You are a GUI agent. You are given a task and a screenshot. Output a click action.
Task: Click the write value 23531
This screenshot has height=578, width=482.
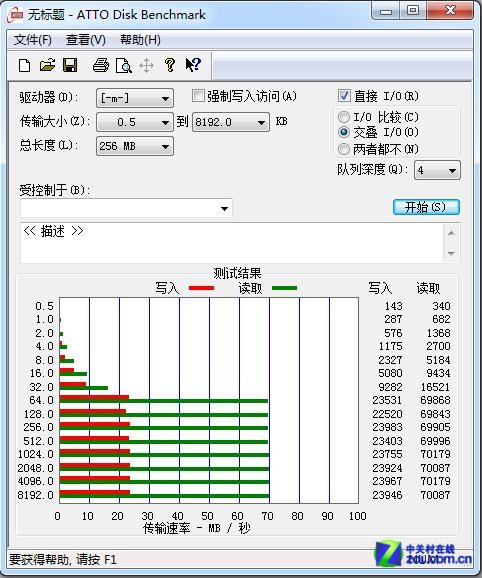(x=387, y=400)
